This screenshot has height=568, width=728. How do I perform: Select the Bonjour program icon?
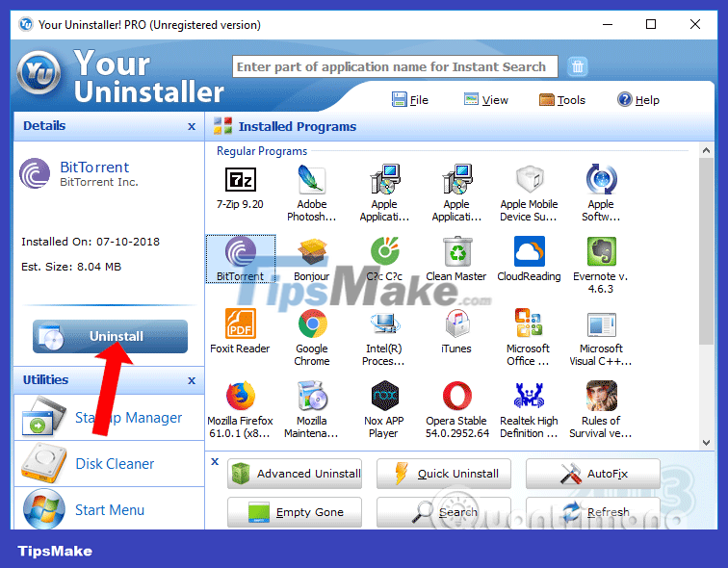tap(312, 251)
